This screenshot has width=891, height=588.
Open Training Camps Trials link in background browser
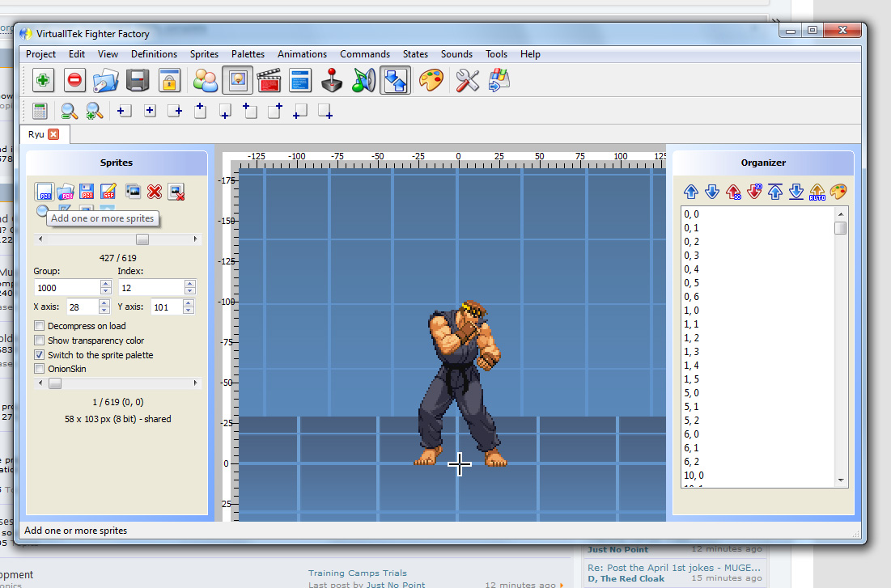[358, 573]
